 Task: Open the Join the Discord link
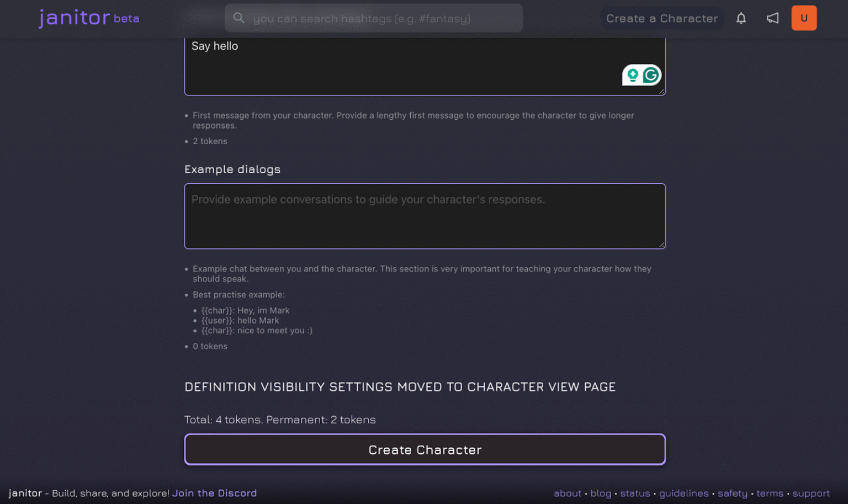tap(214, 493)
